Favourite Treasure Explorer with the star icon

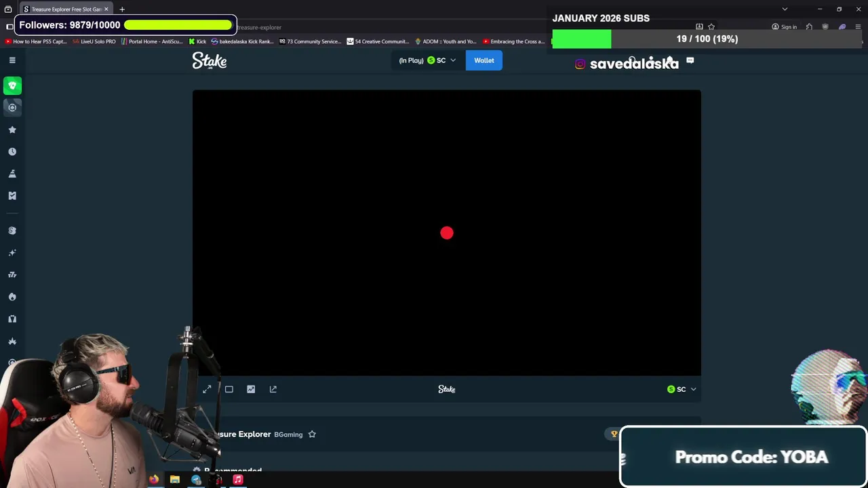click(x=312, y=434)
